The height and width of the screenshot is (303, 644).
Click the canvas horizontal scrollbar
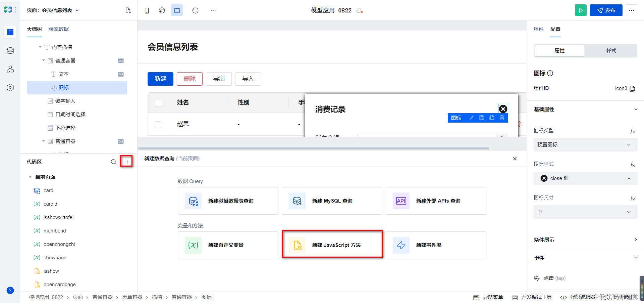point(314,148)
